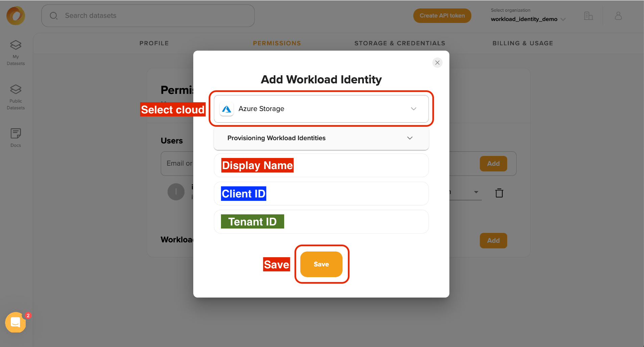Viewport: 644px width, 347px height.
Task: Go to Billing & Usage tab
Action: tap(523, 43)
